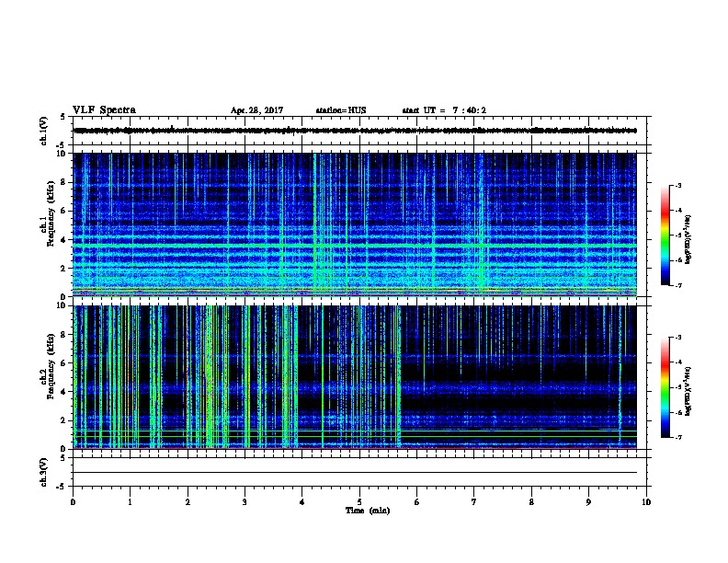Click the "6" kHz tick on ch.2 frequency axis
The width and height of the screenshot is (728, 563).
pyautogui.click(x=63, y=362)
